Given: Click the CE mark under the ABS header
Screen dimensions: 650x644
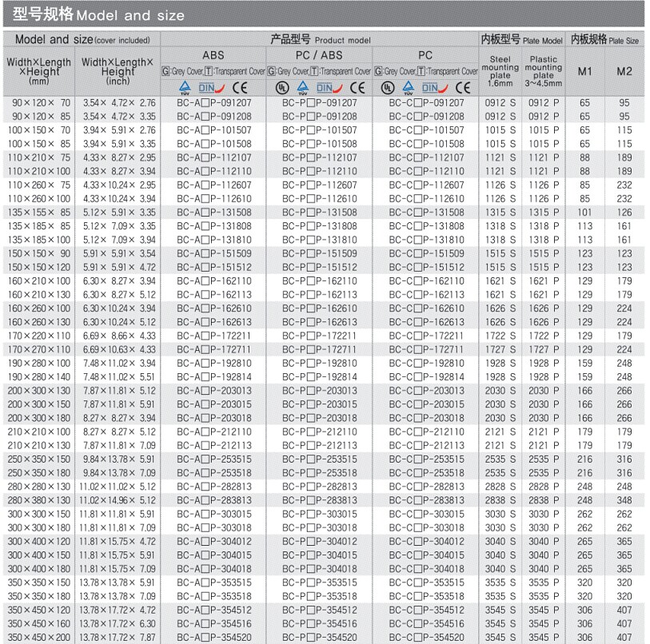Looking at the screenshot, I should [240, 88].
